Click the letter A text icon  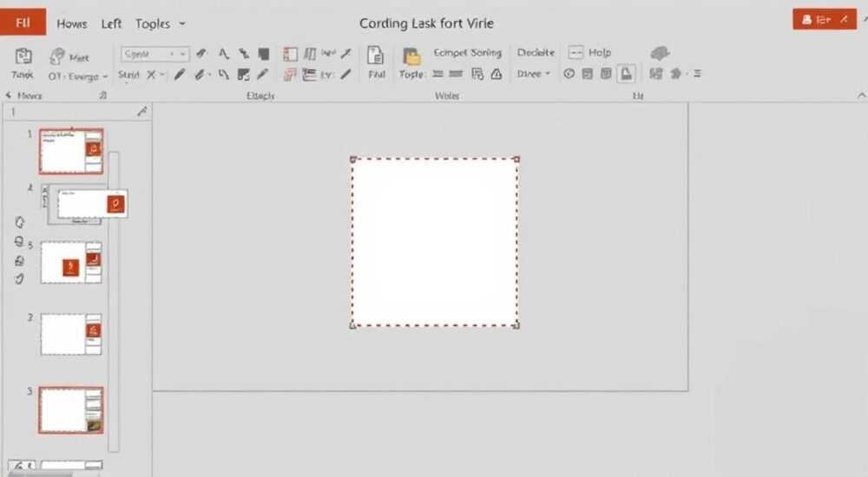point(223,54)
